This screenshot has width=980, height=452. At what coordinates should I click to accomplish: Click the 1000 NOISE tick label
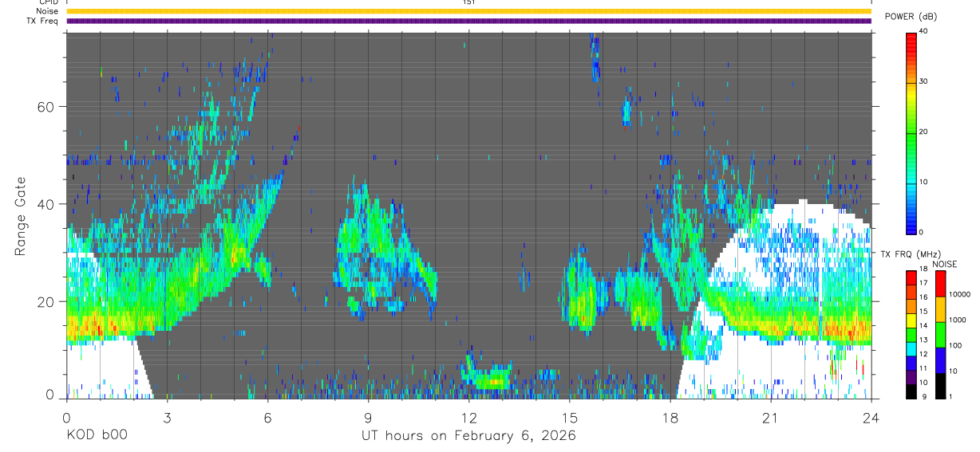click(958, 320)
